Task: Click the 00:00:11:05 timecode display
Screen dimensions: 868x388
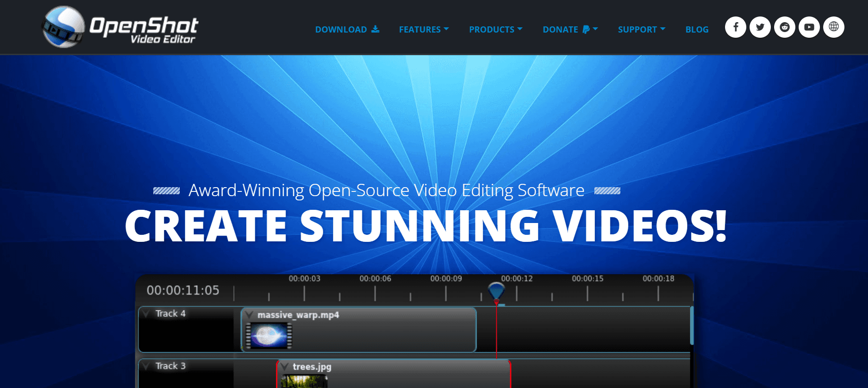Action: [183, 290]
